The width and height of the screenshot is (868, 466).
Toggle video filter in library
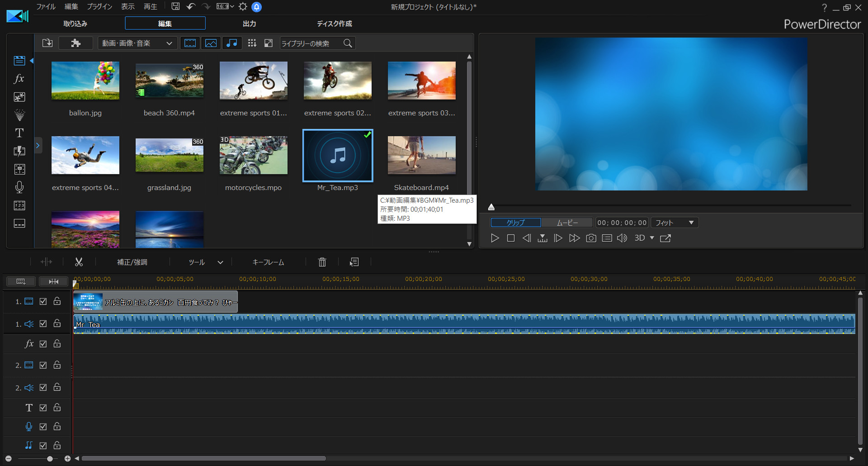pyautogui.click(x=190, y=43)
